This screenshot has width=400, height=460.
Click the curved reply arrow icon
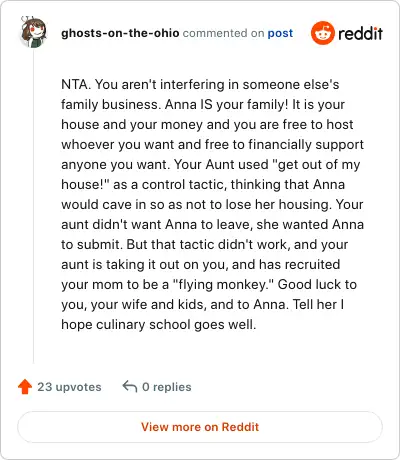[130, 387]
